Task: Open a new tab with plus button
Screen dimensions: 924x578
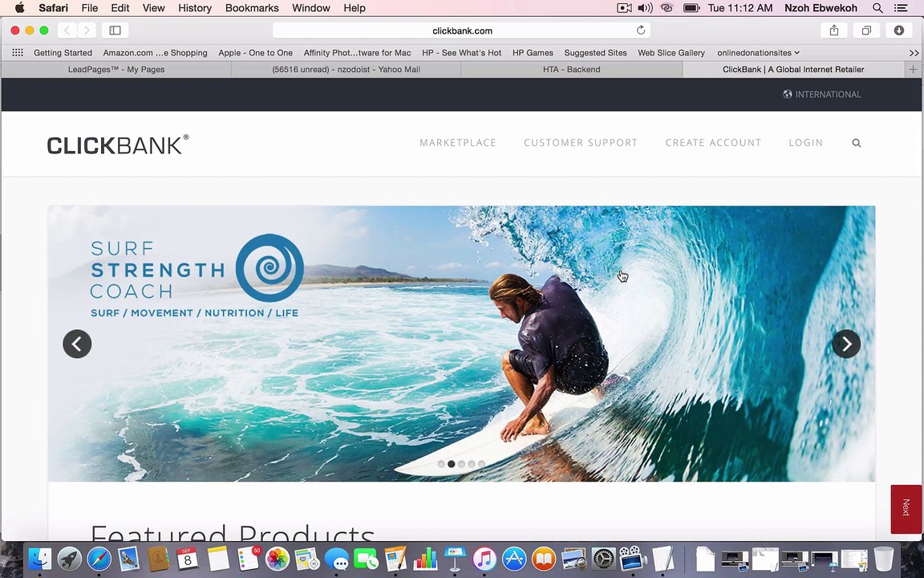Action: click(913, 69)
